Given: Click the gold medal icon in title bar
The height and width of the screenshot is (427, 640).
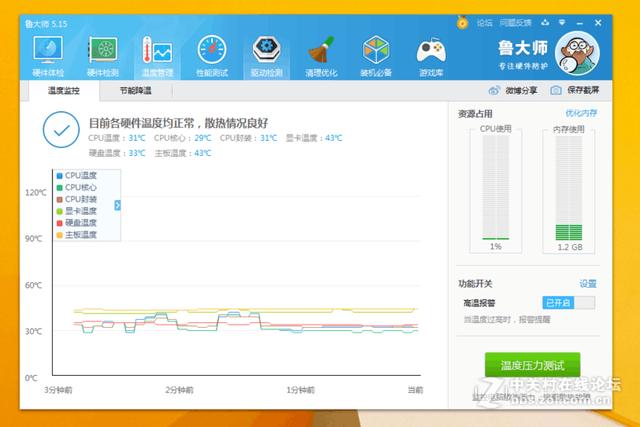Looking at the screenshot, I should (x=462, y=22).
